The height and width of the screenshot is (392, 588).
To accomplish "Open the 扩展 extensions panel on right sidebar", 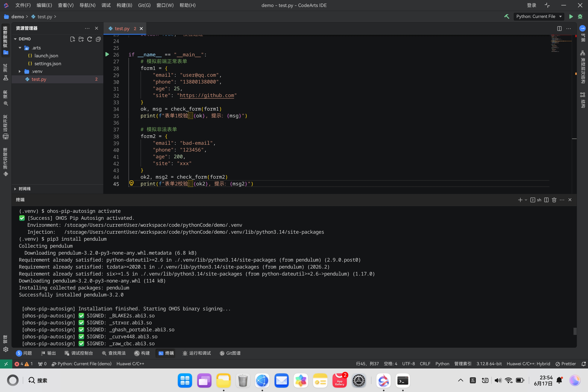I will click(x=583, y=34).
